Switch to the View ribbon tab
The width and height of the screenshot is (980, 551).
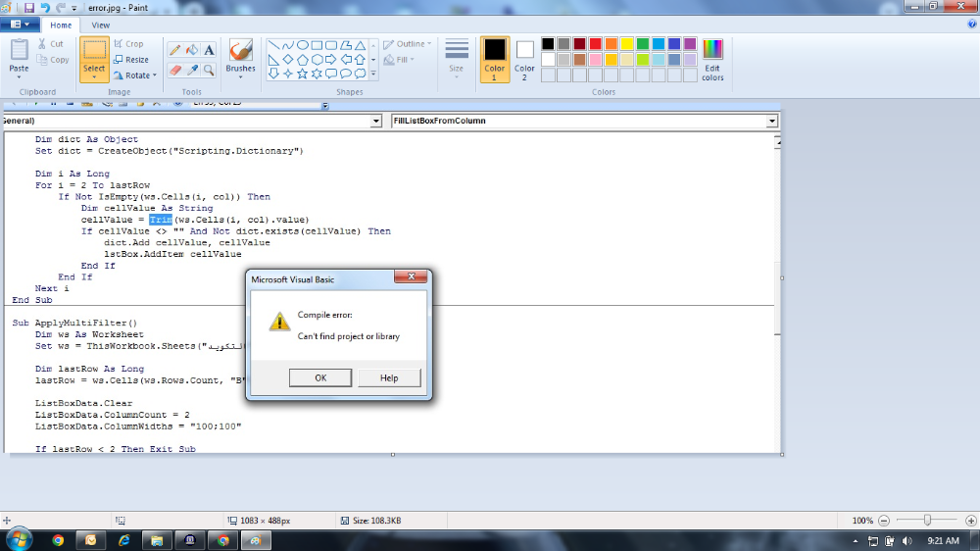[x=100, y=25]
